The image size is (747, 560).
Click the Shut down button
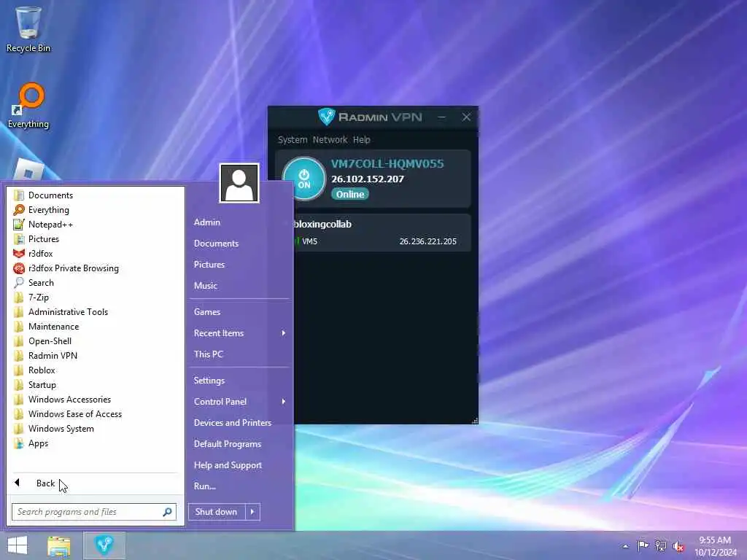click(217, 512)
